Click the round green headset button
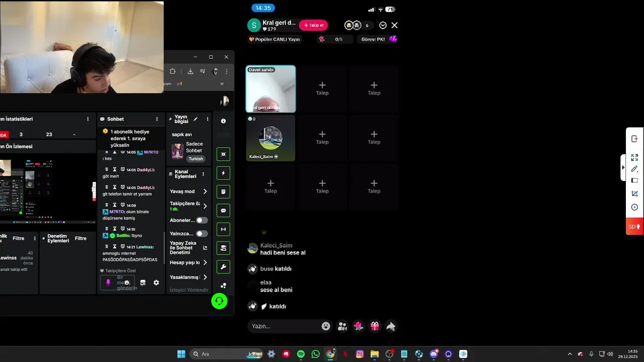 pyautogui.click(x=219, y=301)
